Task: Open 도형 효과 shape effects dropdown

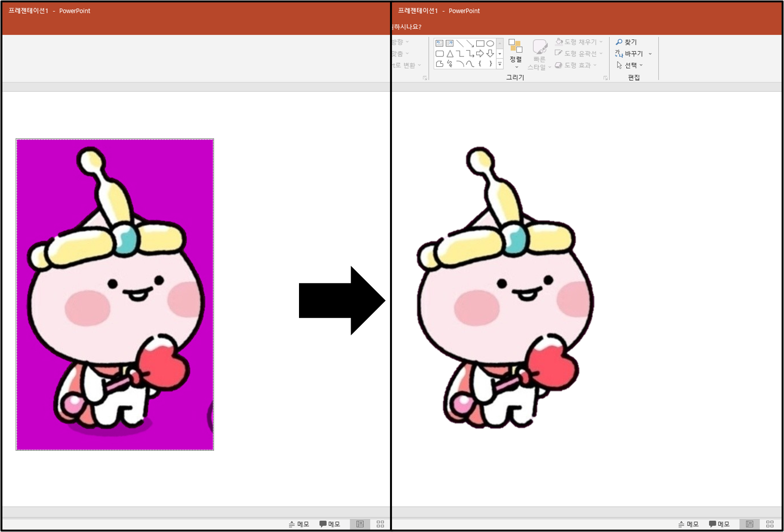Action: point(576,65)
